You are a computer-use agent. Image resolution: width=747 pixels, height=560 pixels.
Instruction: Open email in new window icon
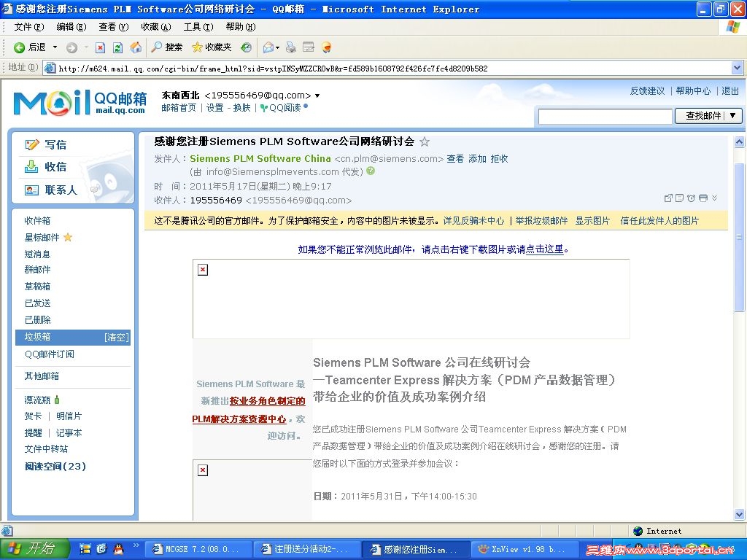point(668,198)
